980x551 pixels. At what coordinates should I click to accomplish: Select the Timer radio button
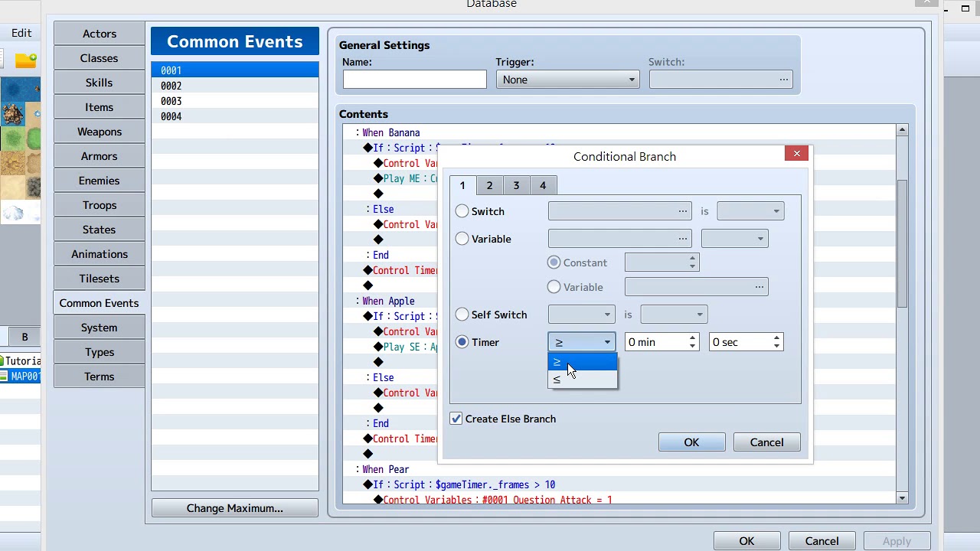[462, 342]
